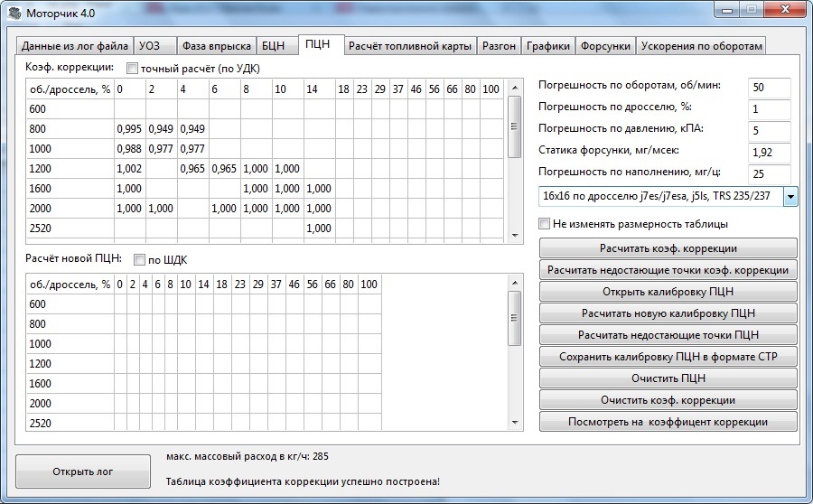Click row header 800 in new ПЦН table
This screenshot has width=813, height=504.
pyautogui.click(x=70, y=324)
